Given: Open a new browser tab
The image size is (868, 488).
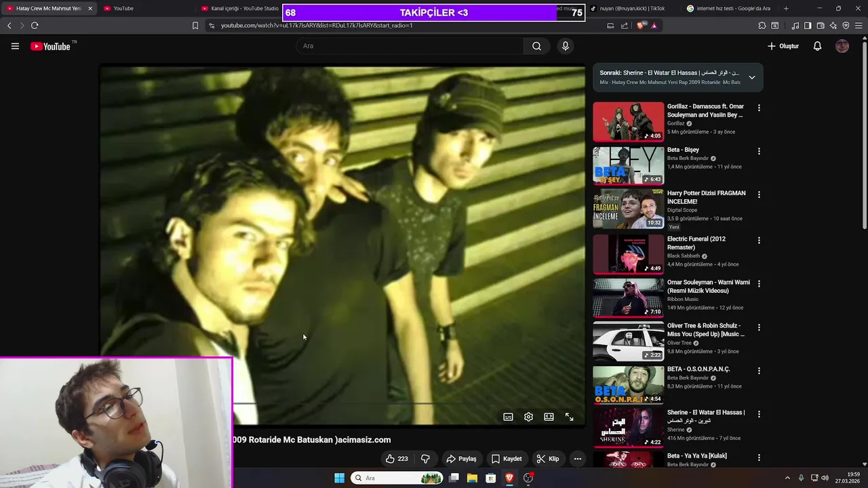Looking at the screenshot, I should click(x=786, y=8).
